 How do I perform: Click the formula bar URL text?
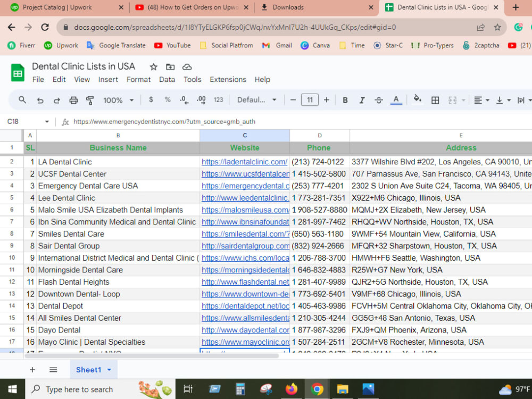click(164, 121)
